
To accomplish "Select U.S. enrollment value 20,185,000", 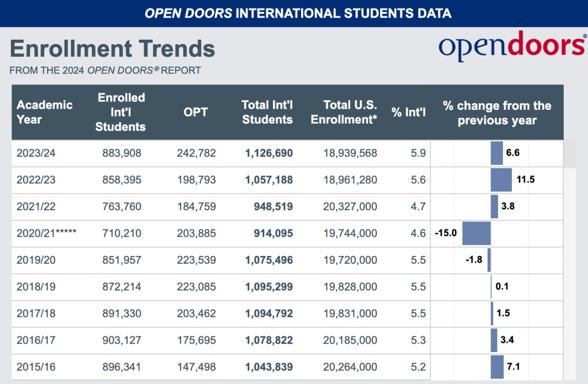I will click(350, 340).
